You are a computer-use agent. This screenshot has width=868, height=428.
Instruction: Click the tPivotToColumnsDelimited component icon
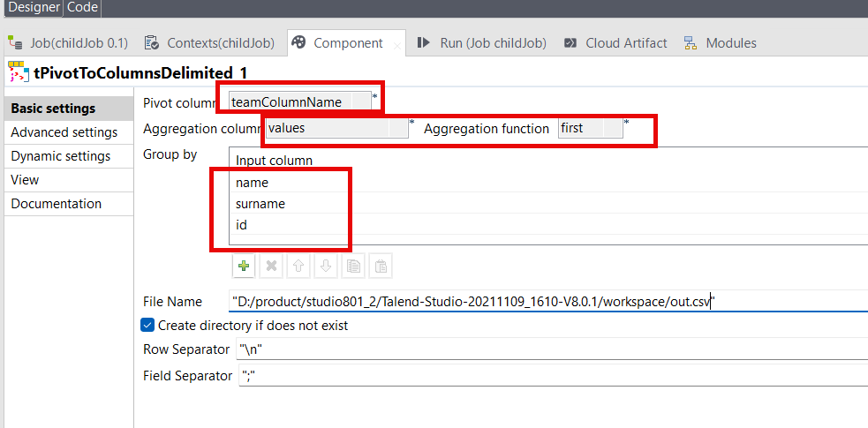(19, 71)
